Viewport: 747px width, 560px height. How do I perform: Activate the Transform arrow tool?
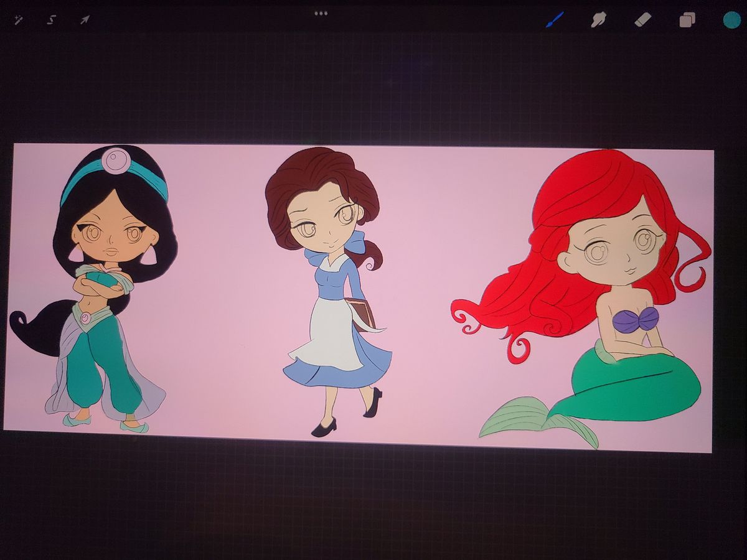coord(85,19)
